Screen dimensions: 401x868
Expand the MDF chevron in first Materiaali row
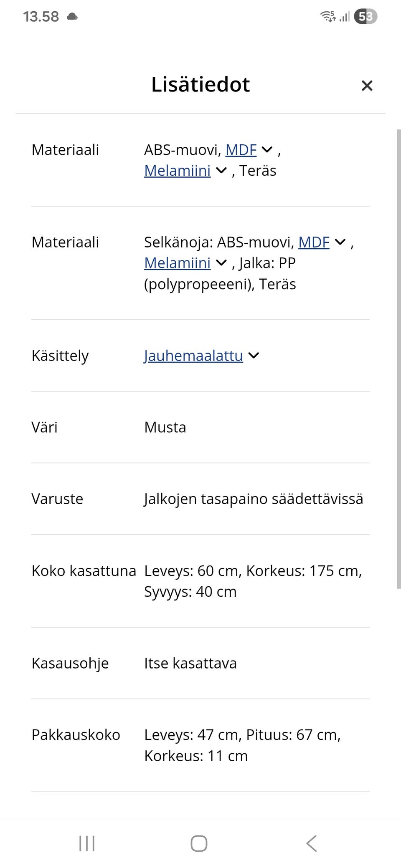(268, 149)
